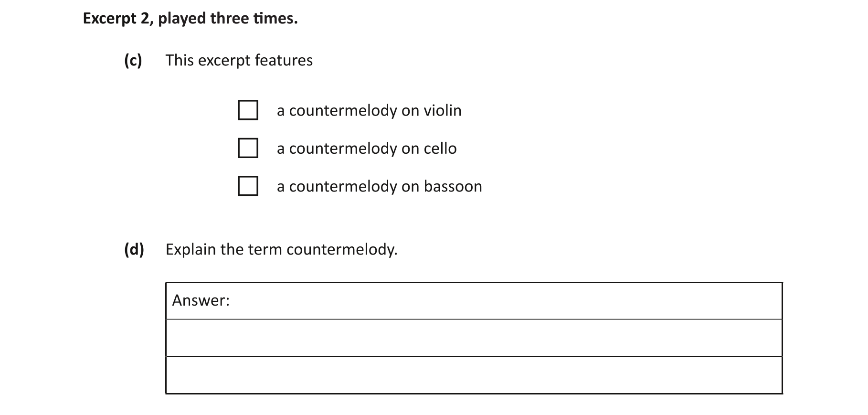Viewport: 868px width, 415px height.
Task: Click the 'Excerpt 2, played three times.' heading
Action: coord(190,19)
